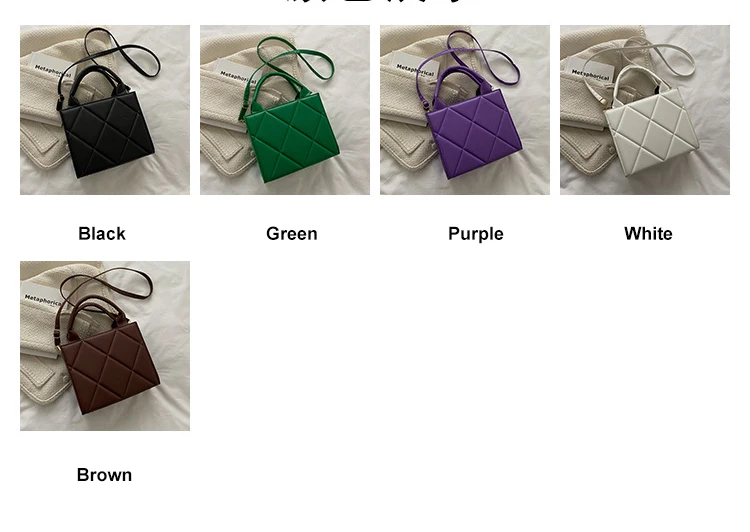The width and height of the screenshot is (750, 532).
Task: Click the cropped heading text at top
Action: pyautogui.click(x=383, y=2)
